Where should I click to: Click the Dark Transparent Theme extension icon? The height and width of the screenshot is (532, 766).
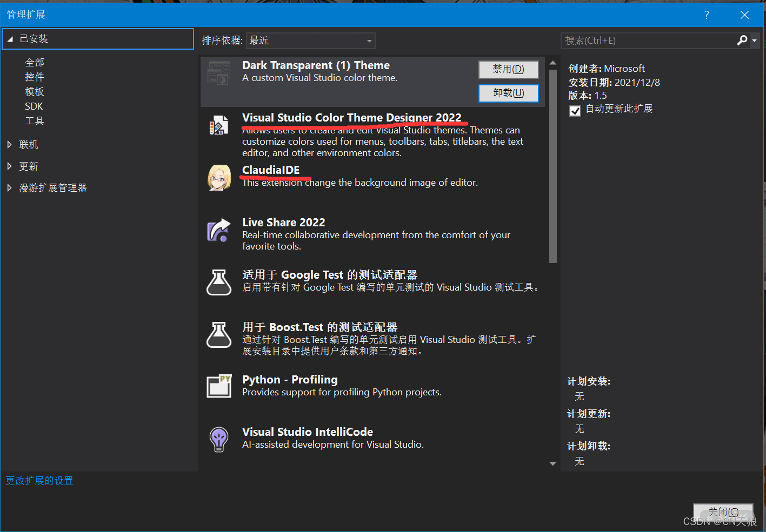pos(219,73)
